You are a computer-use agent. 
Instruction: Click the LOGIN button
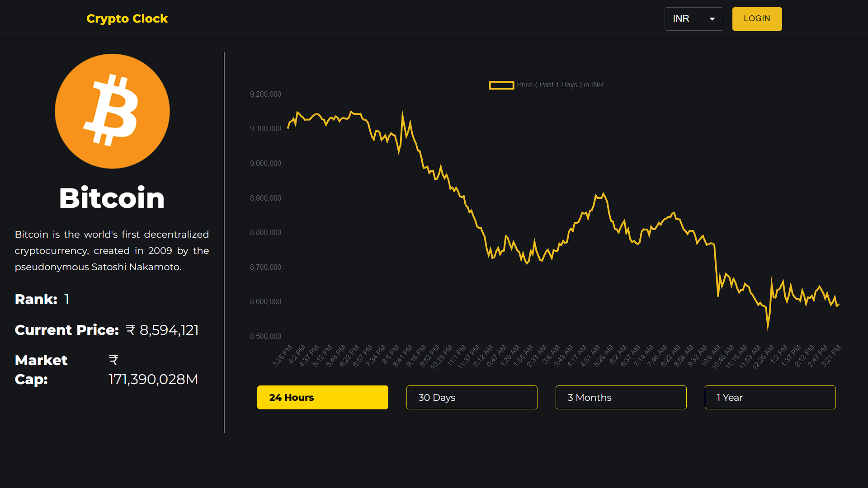point(757,19)
